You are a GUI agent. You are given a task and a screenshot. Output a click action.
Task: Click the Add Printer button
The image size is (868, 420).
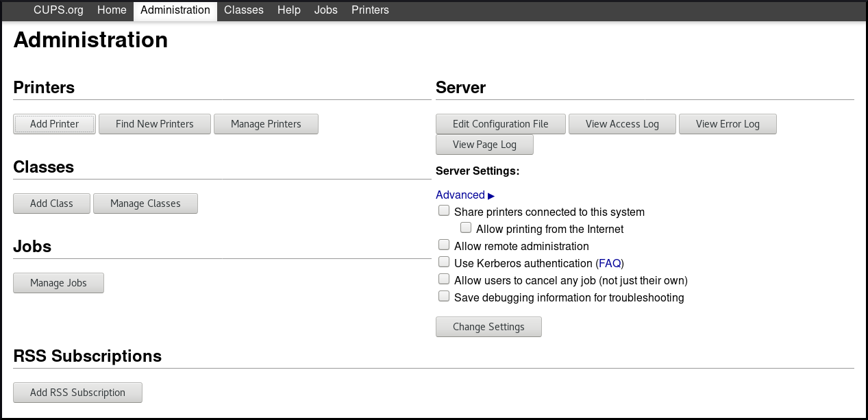(54, 124)
